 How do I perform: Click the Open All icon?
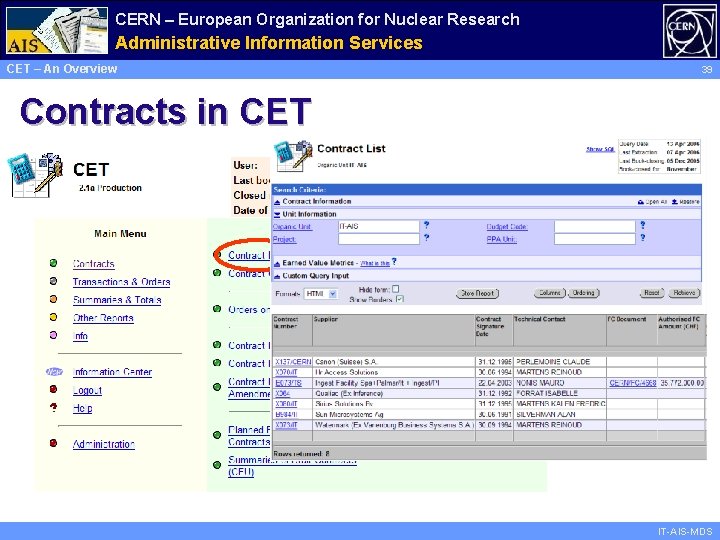coord(641,202)
